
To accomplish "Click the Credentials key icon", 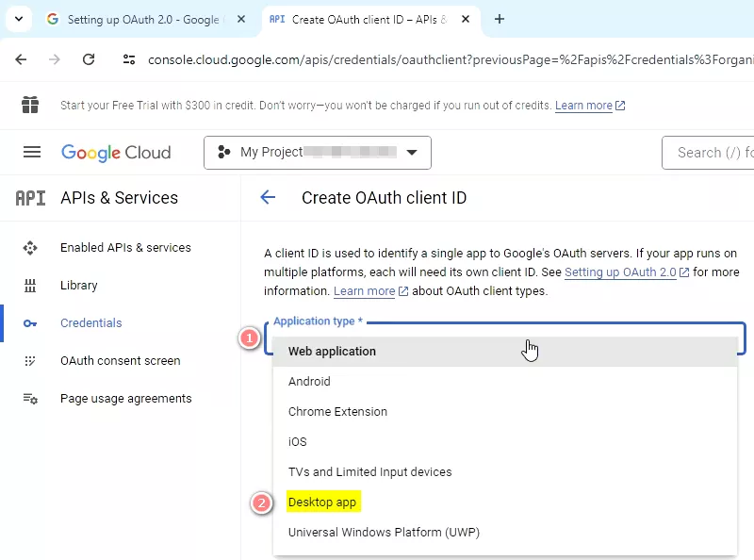I will 30,323.
